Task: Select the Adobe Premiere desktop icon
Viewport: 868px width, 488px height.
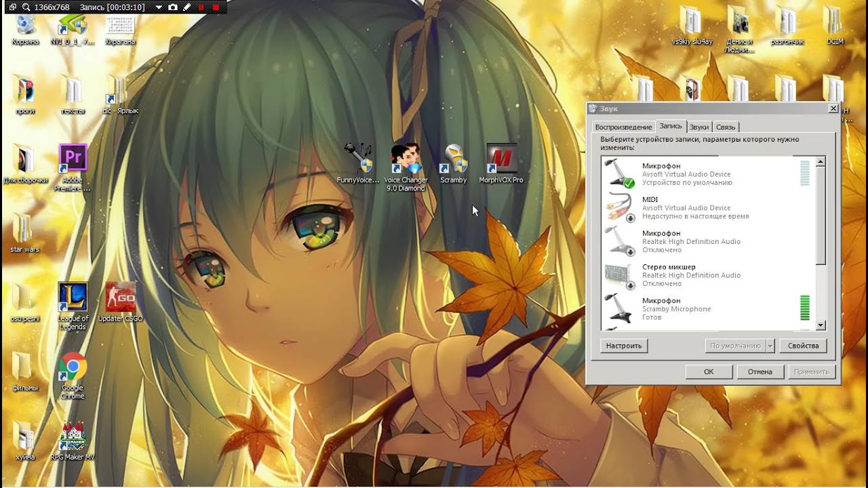Action: click(x=73, y=167)
